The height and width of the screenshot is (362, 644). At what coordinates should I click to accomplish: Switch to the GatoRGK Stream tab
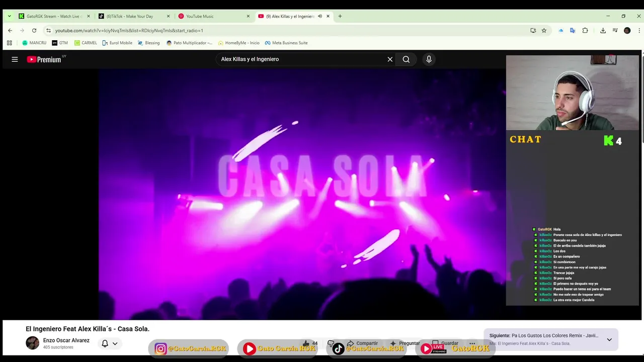[x=54, y=16]
